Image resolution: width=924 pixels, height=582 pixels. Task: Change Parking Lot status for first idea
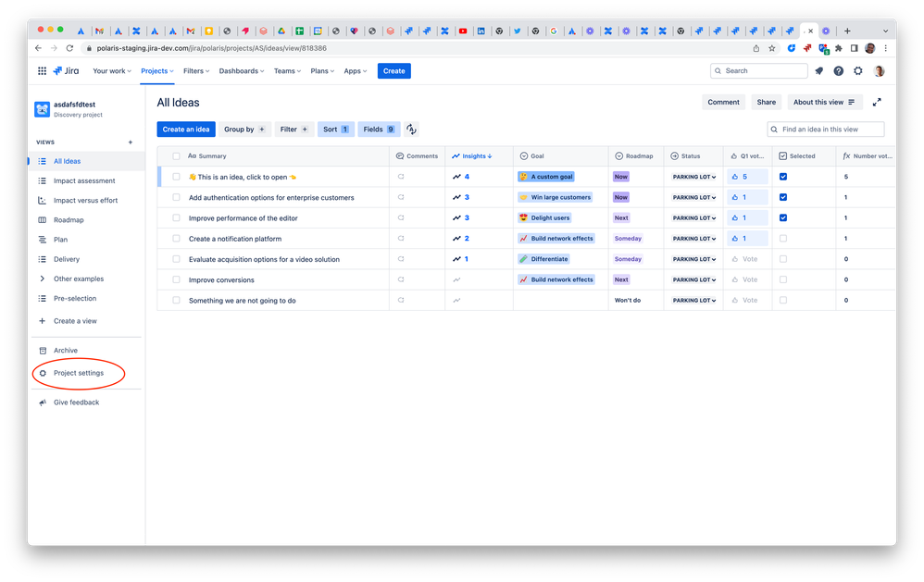(x=694, y=177)
